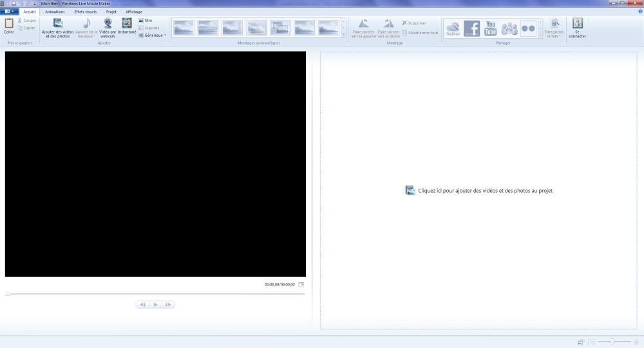The height and width of the screenshot is (348, 644).
Task: Open the Enregistrer le film dropdown
Action: (554, 28)
